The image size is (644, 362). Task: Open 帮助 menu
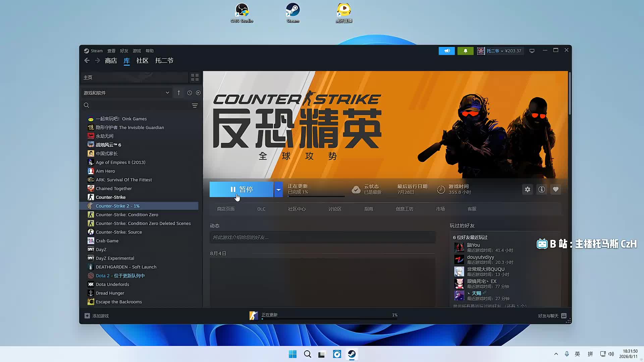150,51
